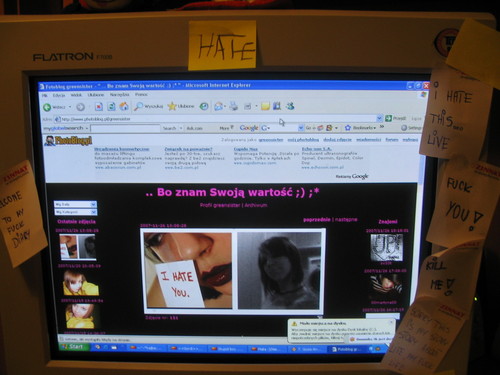Go to Home page icon
Screen dimensions: 500x375
pos(124,106)
